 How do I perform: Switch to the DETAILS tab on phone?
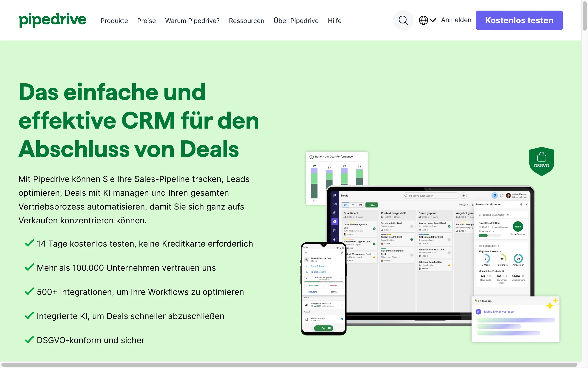[334, 292]
